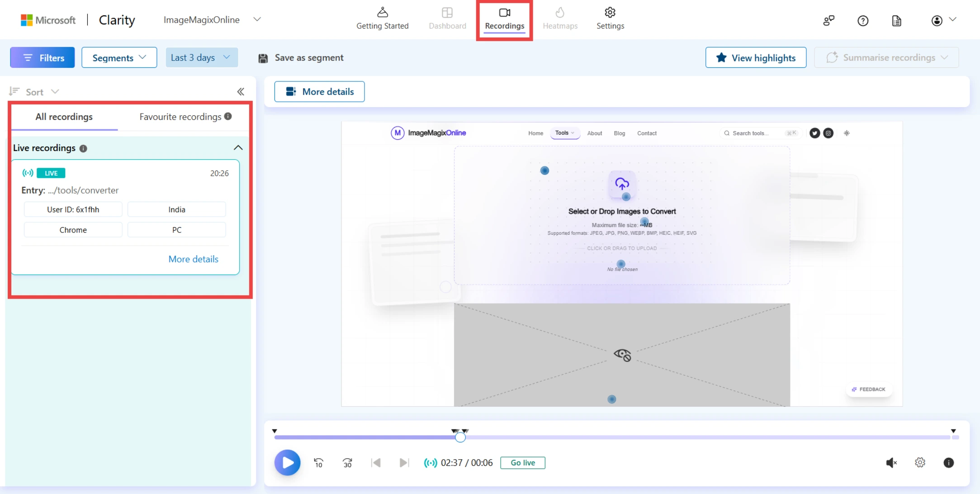Switch to the Dashboard tab
980x494 pixels.
pyautogui.click(x=447, y=19)
